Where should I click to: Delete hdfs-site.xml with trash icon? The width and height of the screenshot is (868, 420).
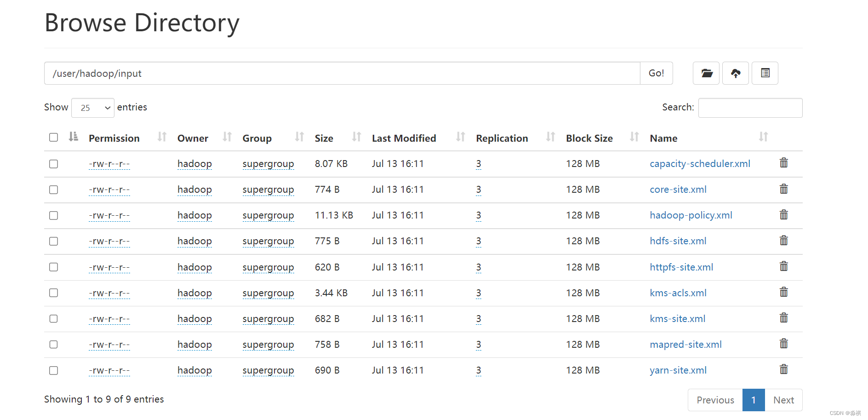[784, 241]
